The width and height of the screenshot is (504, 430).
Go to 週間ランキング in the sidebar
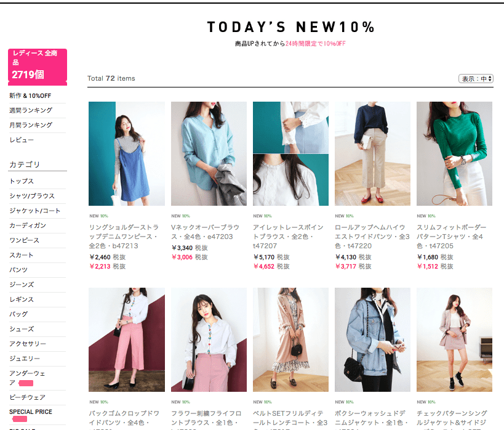31,110
